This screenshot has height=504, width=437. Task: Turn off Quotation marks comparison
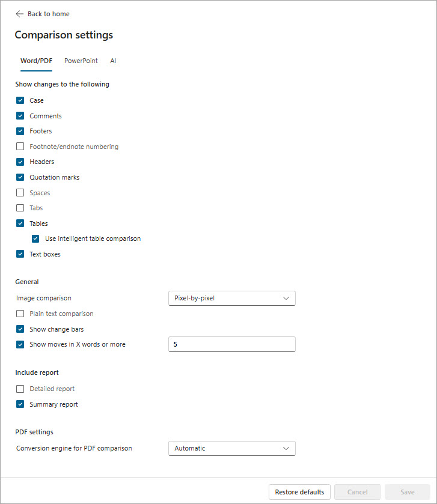[20, 177]
